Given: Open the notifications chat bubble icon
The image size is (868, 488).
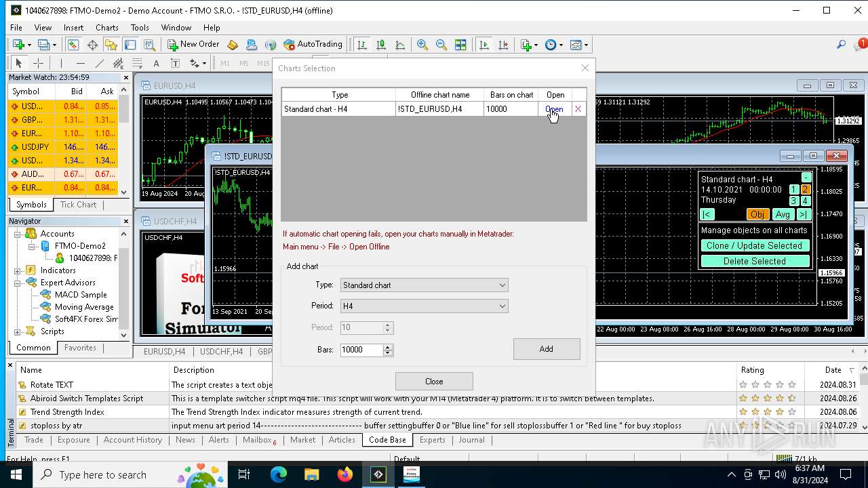Looking at the screenshot, I should [x=860, y=44].
